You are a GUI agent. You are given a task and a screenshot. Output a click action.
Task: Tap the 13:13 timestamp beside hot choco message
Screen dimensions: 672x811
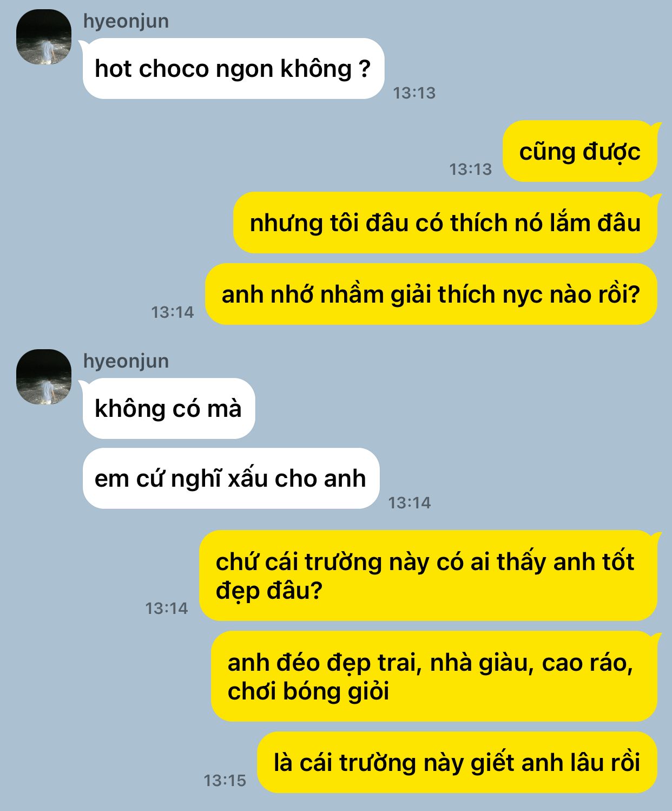414,93
